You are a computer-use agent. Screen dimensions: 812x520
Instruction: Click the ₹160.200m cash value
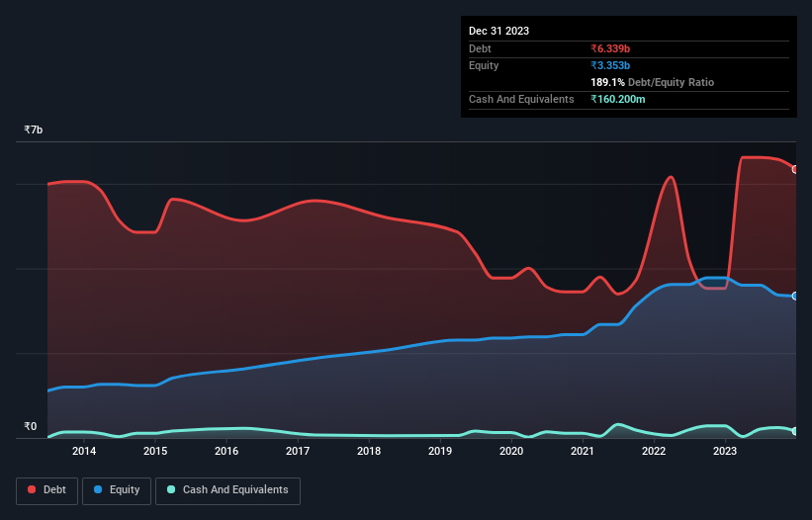(x=618, y=99)
